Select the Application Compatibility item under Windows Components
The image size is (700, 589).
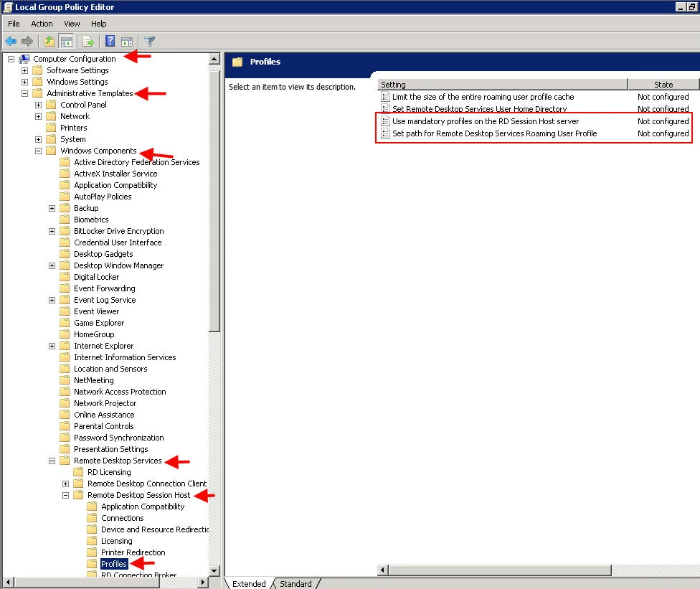115,185
